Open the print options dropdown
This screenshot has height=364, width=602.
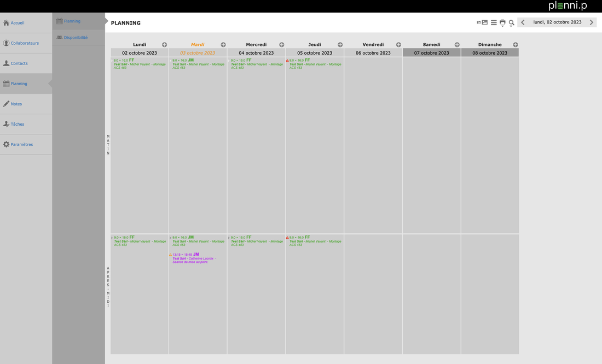[502, 22]
